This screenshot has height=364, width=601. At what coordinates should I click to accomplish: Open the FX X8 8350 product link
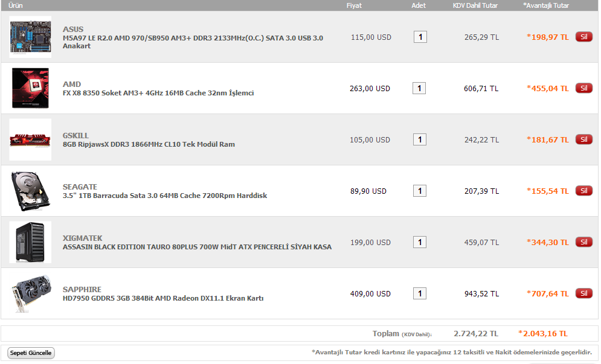tap(158, 94)
